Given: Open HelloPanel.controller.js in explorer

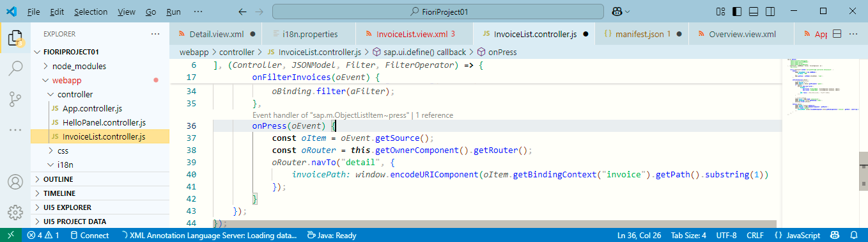Looking at the screenshot, I should point(100,122).
